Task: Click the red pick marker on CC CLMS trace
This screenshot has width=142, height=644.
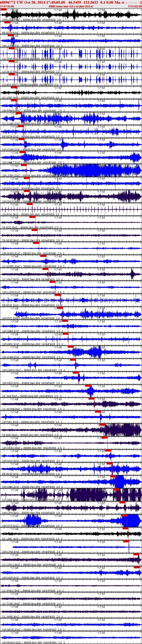Action: (x=19, y=113)
